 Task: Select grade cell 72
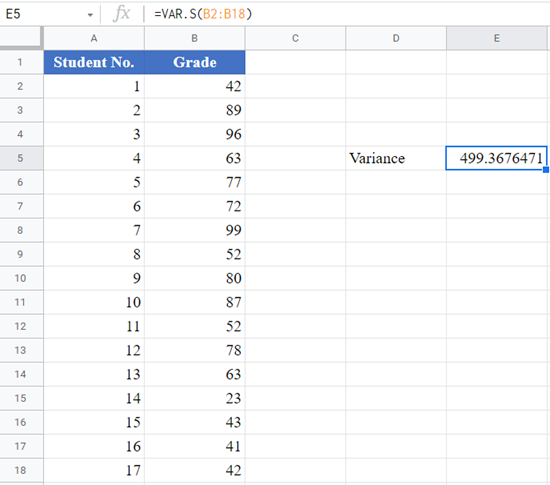point(195,206)
